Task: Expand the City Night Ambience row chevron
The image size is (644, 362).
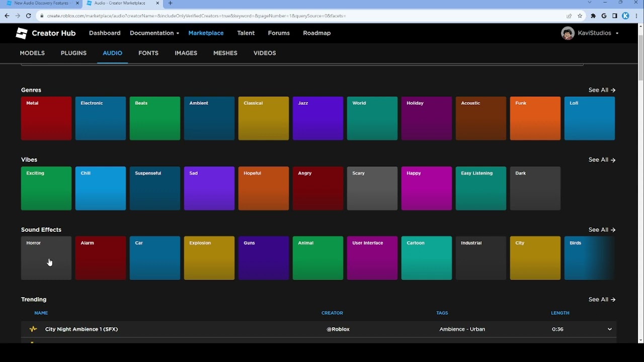Action: 609,329
